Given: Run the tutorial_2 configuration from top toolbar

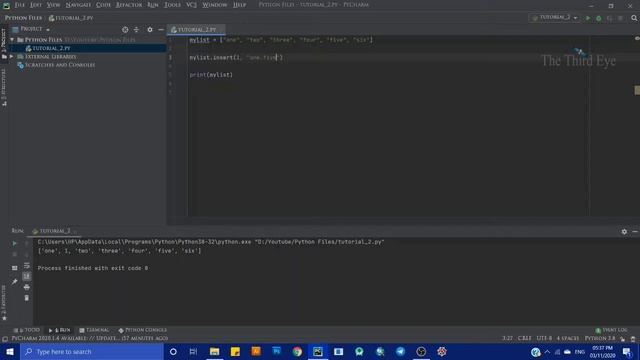Looking at the screenshot, I should (588, 18).
